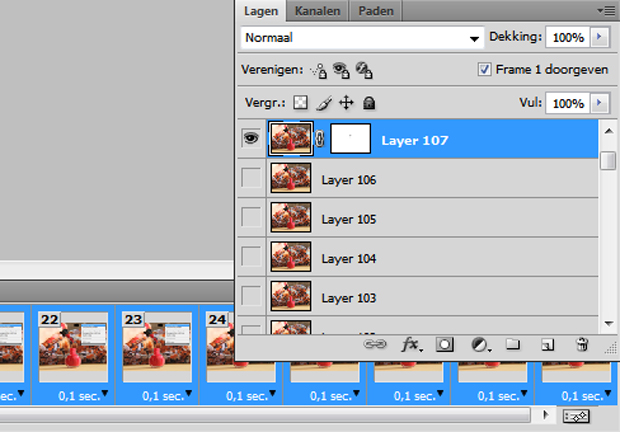Click the animation timeline scroll right arrow
This screenshot has height=432, width=620.
coord(546,415)
